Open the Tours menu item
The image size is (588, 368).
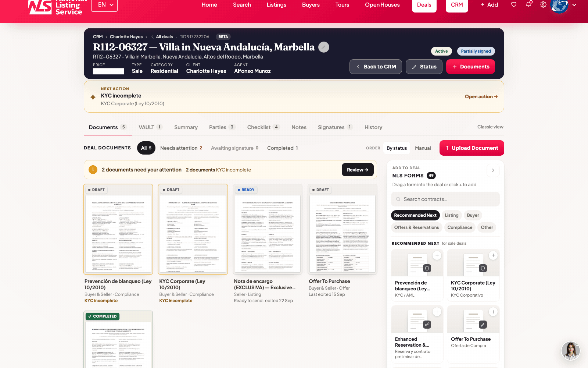pyautogui.click(x=342, y=5)
